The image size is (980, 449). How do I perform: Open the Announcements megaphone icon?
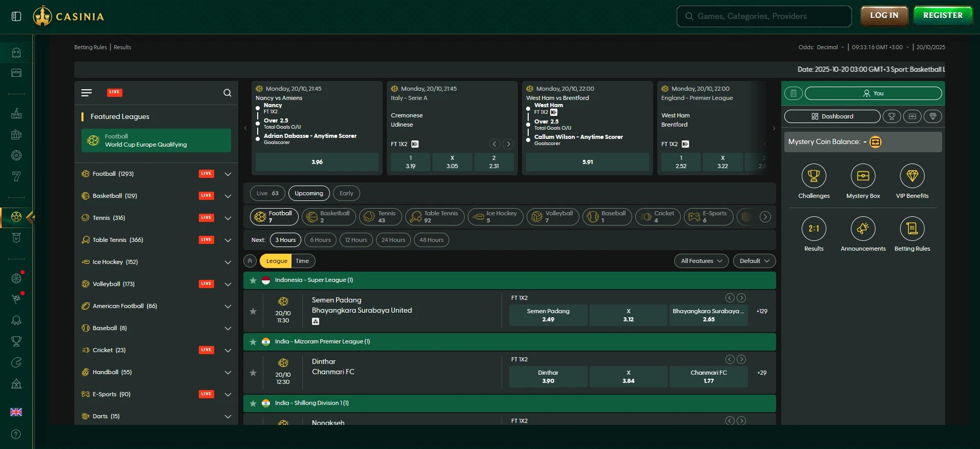click(863, 229)
